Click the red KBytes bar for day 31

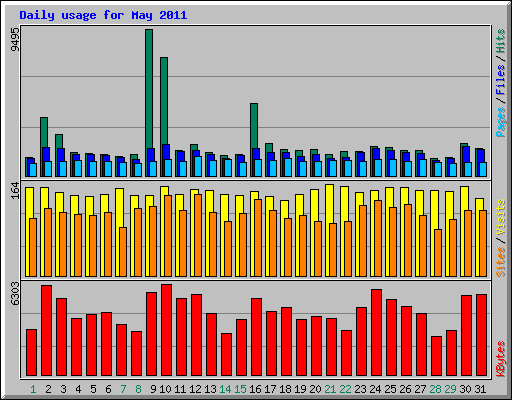click(481, 335)
